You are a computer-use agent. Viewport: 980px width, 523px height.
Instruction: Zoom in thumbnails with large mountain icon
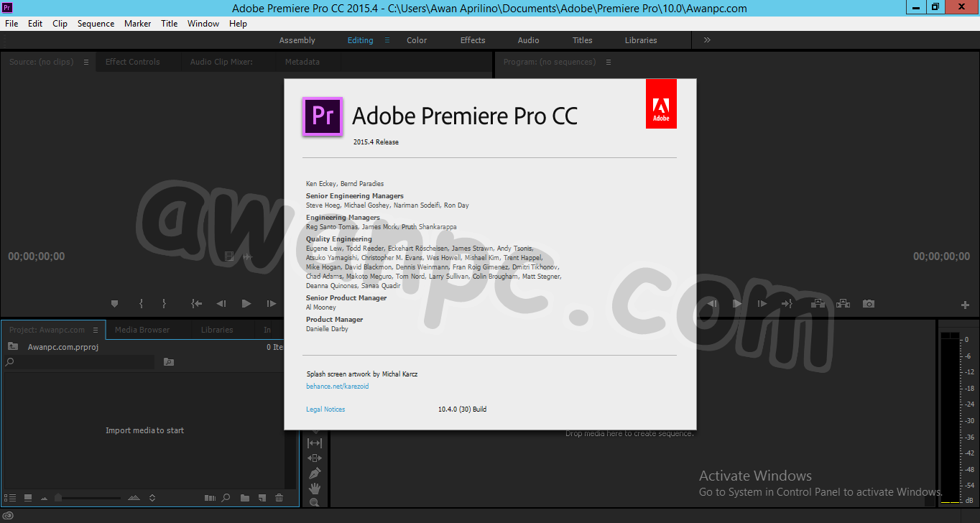click(x=134, y=497)
